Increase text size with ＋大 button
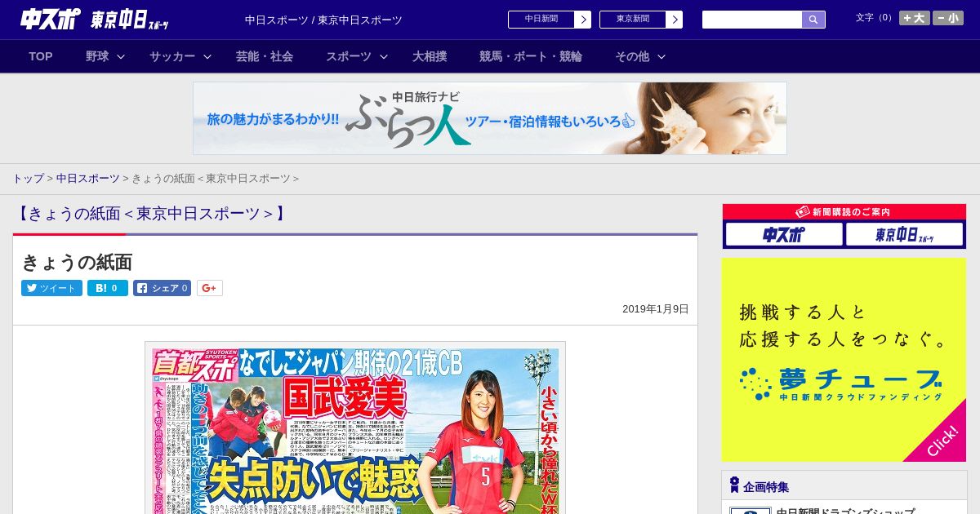 pos(915,18)
